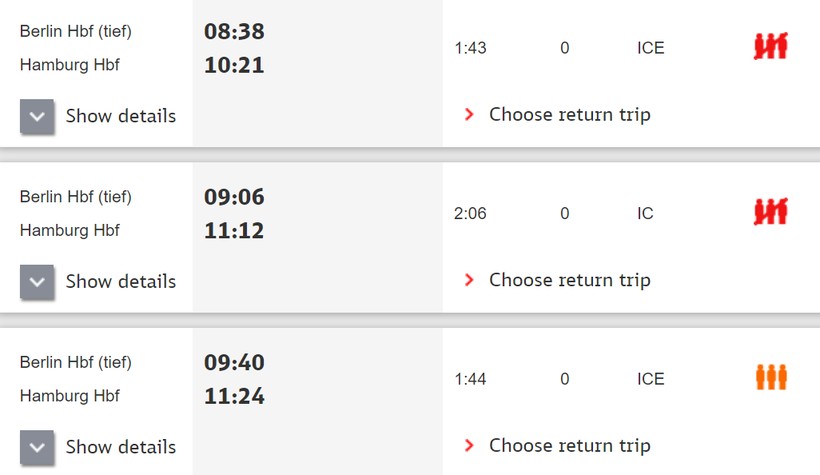820x475 pixels.
Task: Click red arrow beside 08:38 return trip
Action: tap(469, 115)
